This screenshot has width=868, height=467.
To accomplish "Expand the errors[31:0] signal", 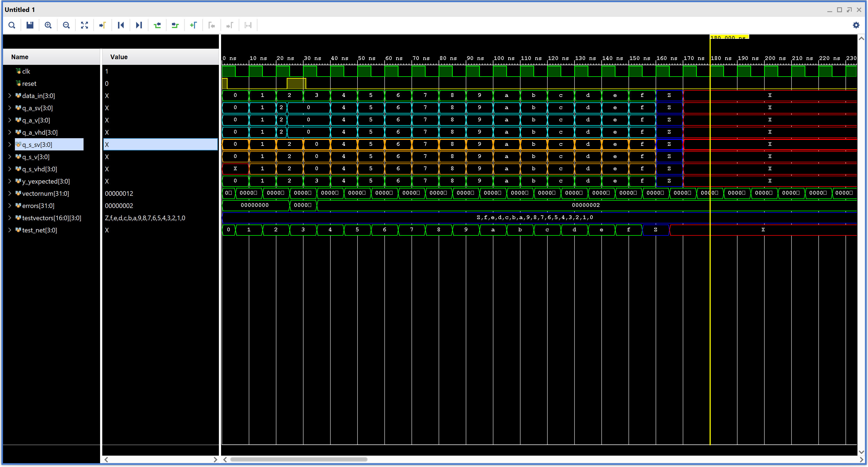I will click(x=10, y=206).
